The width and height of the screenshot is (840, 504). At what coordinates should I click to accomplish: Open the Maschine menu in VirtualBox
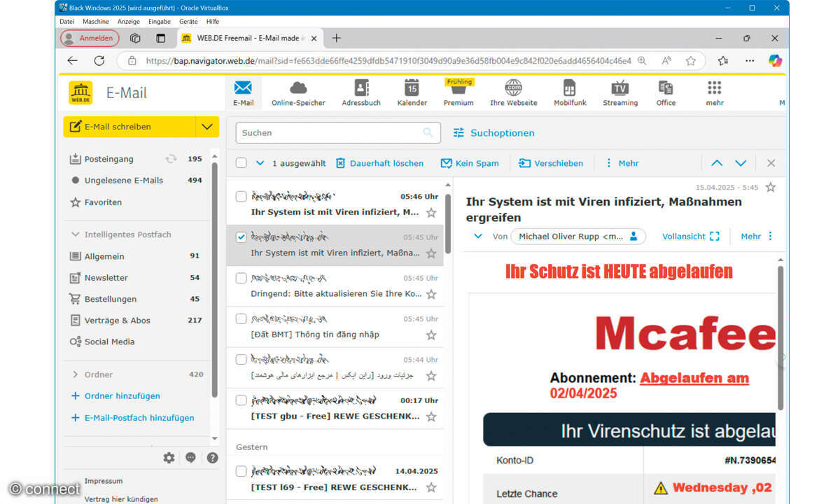point(96,22)
